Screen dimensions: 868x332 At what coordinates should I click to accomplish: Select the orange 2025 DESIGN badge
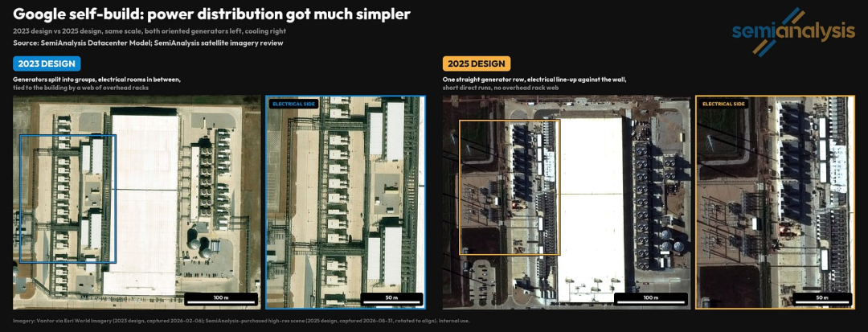[477, 64]
